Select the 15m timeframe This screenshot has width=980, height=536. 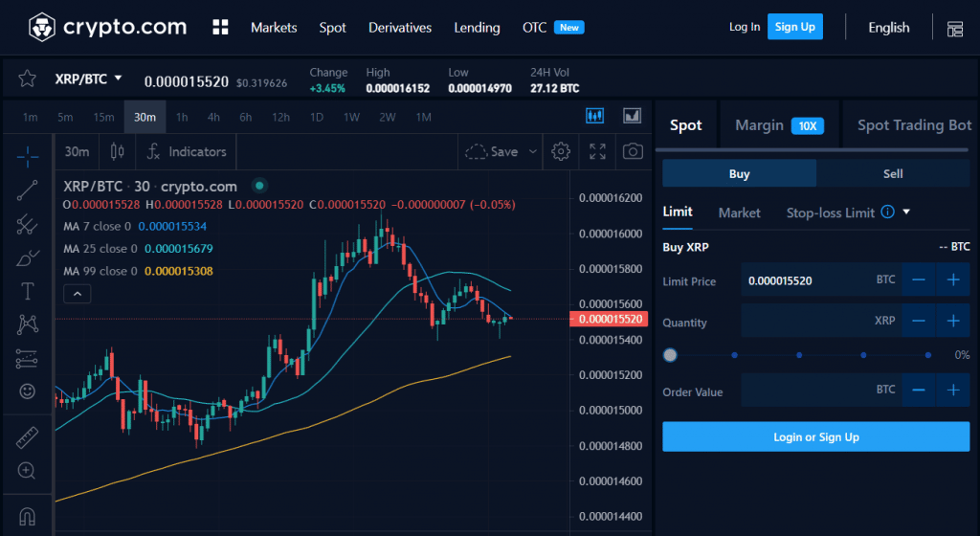pos(103,117)
